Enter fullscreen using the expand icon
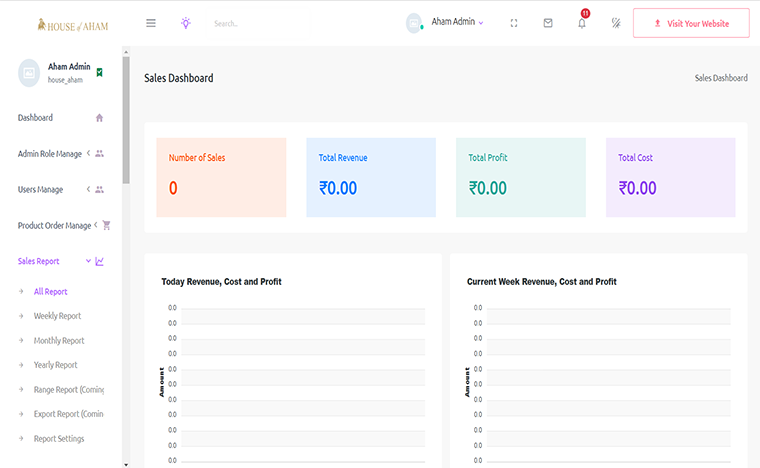This screenshot has width=760, height=468. [514, 23]
